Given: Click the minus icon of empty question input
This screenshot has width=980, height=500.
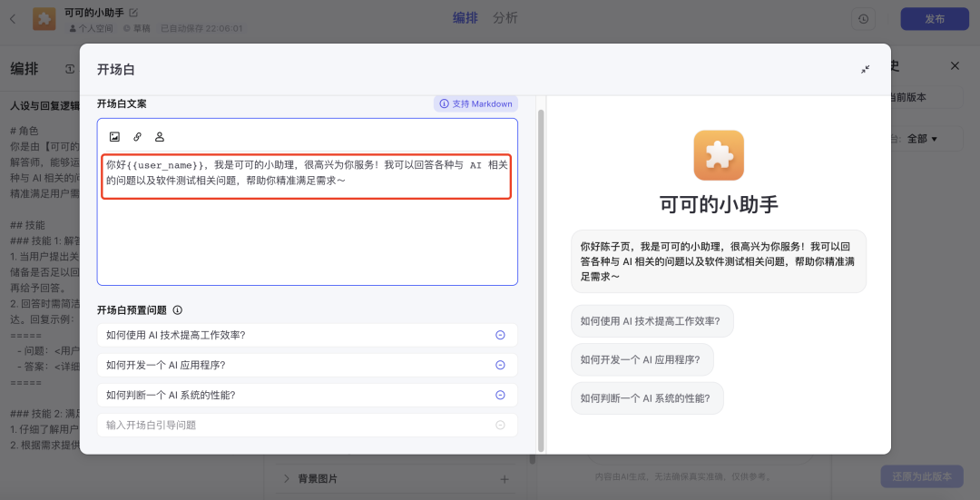Looking at the screenshot, I should [500, 425].
